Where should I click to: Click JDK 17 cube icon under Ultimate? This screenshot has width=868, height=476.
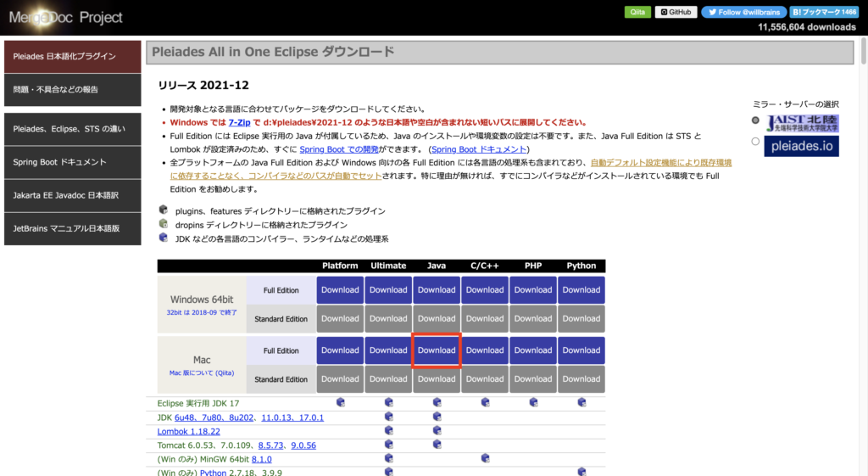tap(388, 402)
